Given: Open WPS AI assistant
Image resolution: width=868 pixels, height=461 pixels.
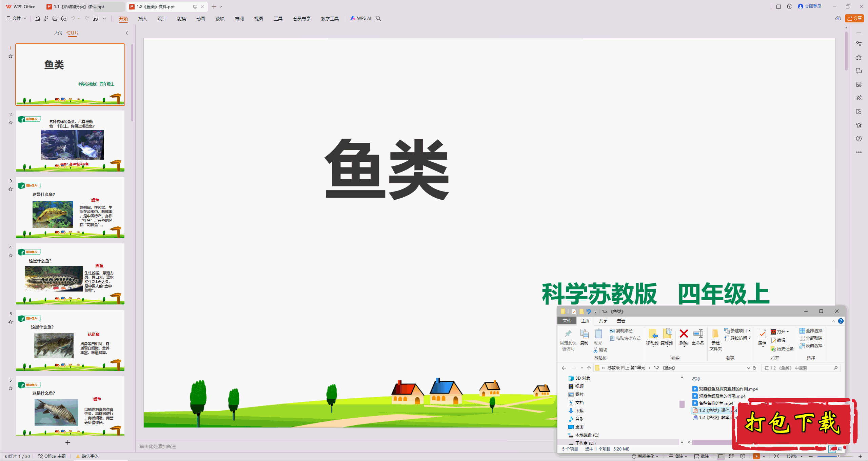Looking at the screenshot, I should [361, 18].
